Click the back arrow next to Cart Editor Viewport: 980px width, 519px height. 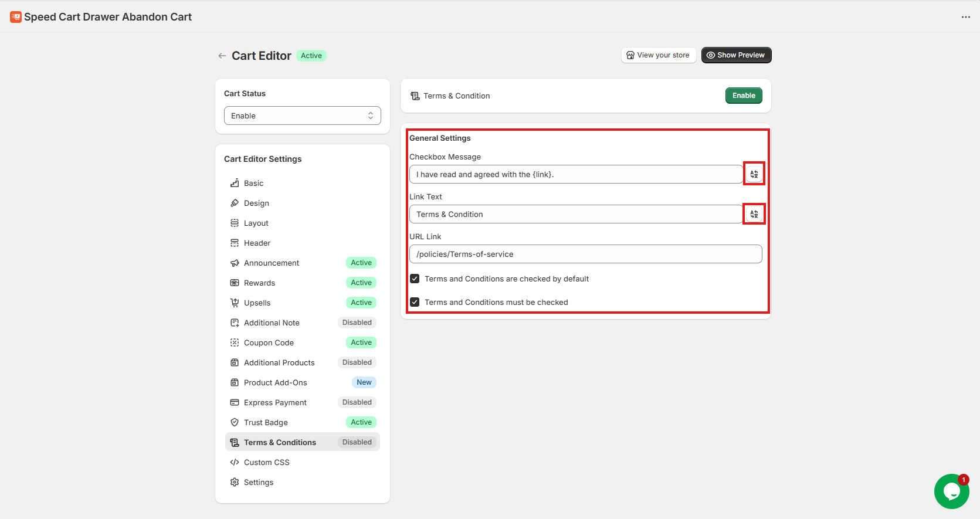click(222, 56)
